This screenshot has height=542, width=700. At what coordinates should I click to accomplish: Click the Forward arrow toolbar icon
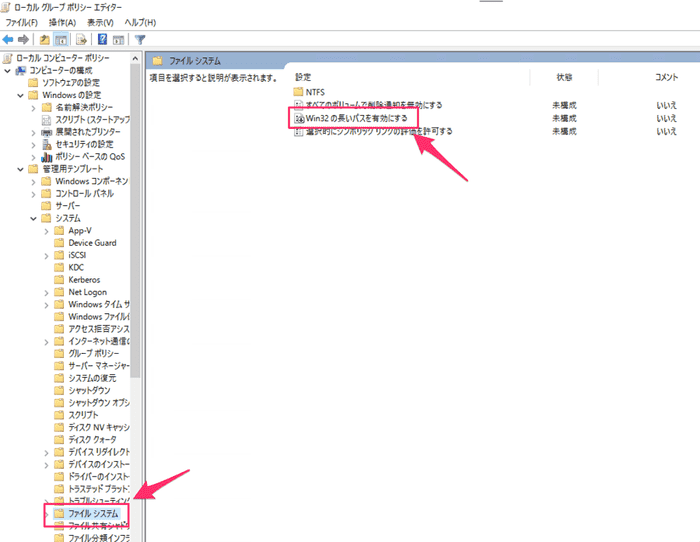coord(23,40)
